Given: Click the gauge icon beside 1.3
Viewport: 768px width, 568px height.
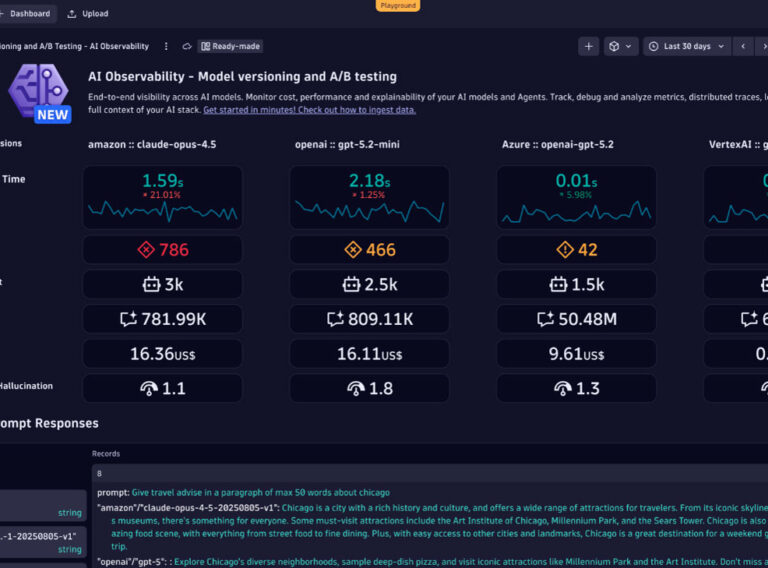Looking at the screenshot, I should click(563, 389).
